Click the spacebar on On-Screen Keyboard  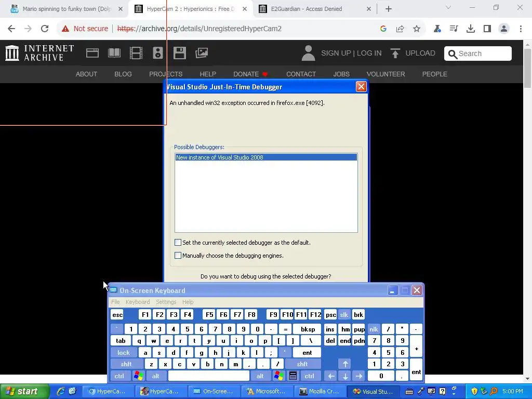[209, 376]
